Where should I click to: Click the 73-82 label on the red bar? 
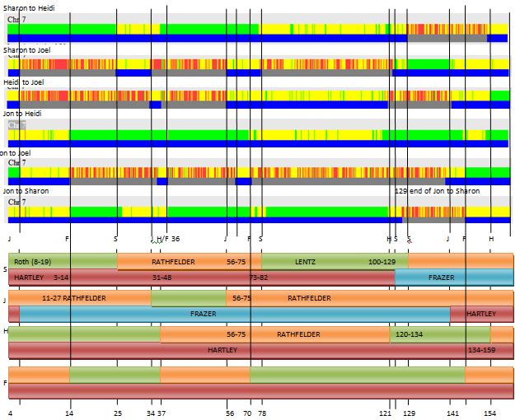coord(258,278)
